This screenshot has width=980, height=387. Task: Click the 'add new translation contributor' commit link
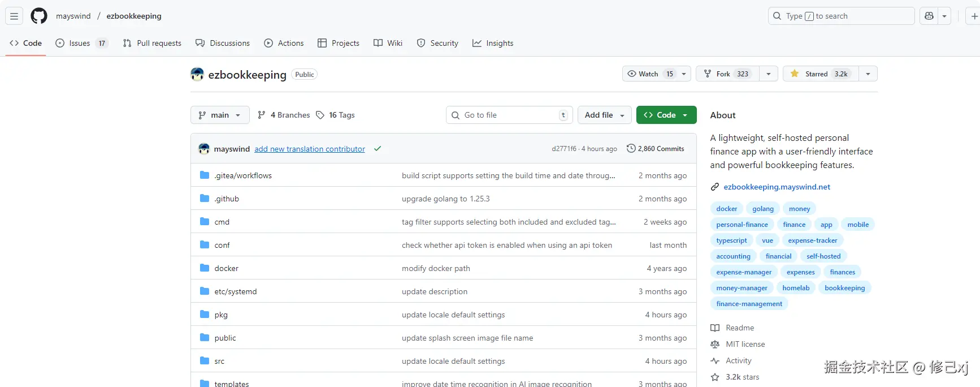[x=310, y=149]
